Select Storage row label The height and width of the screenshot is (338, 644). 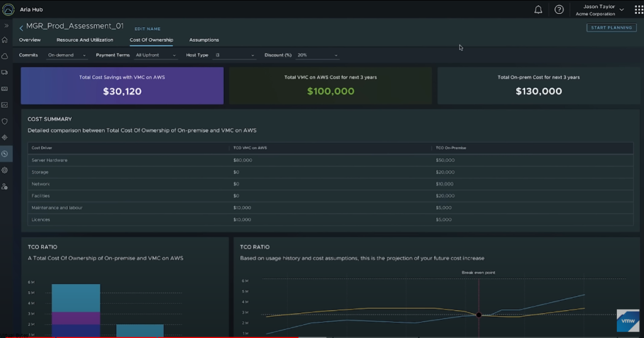point(40,172)
